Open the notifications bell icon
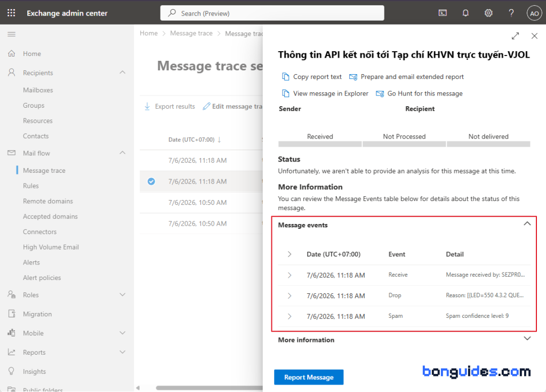 [465, 13]
